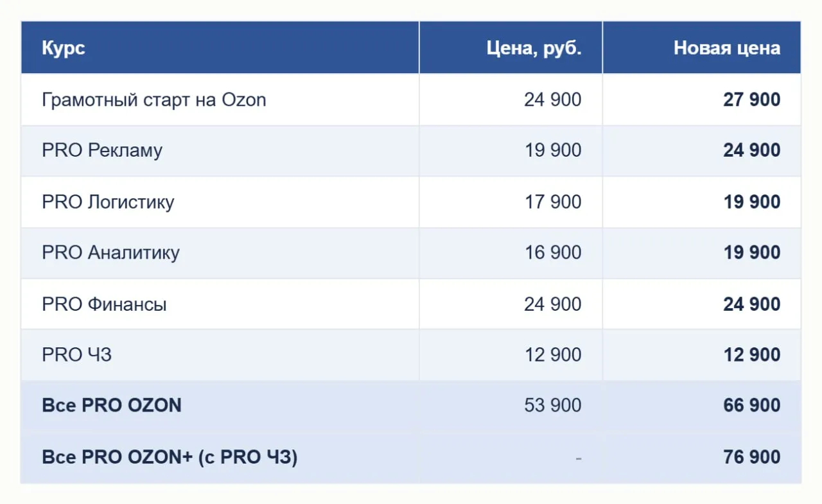The image size is (822, 504).
Task: Click the old price 17 900
Action: click(553, 202)
